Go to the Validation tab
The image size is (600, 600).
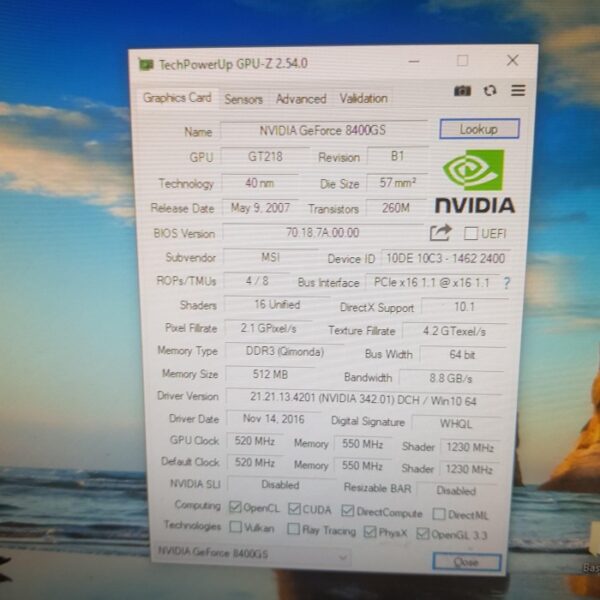click(x=364, y=99)
